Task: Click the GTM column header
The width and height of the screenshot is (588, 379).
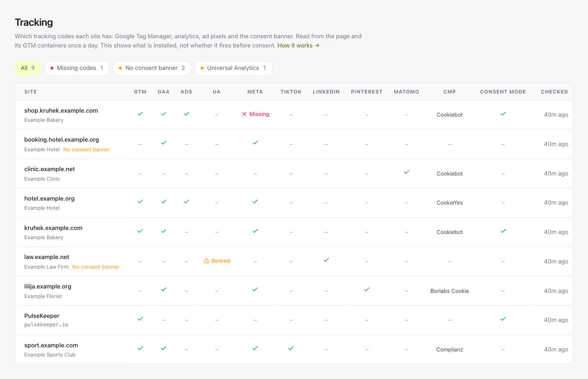Action: click(140, 92)
